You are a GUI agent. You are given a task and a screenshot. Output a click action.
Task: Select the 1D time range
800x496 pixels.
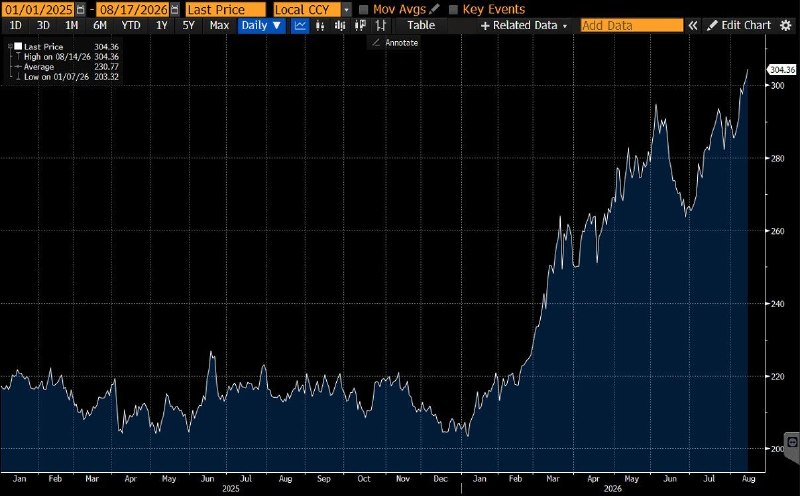pyautogui.click(x=16, y=26)
